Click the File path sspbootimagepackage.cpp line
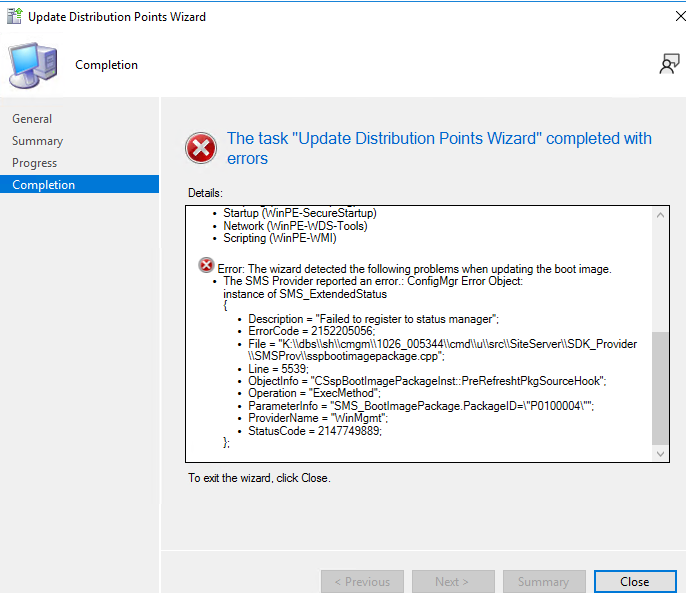This screenshot has height=593, width=686. (x=443, y=350)
